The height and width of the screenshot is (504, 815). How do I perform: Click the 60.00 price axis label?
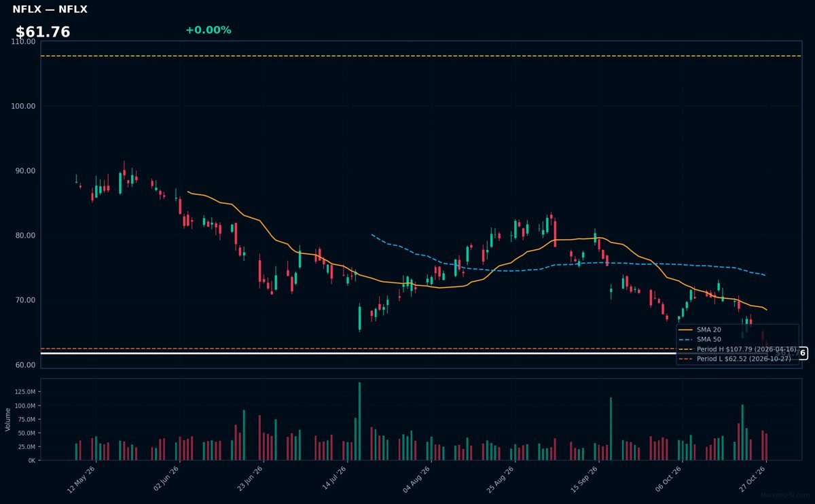(25, 365)
